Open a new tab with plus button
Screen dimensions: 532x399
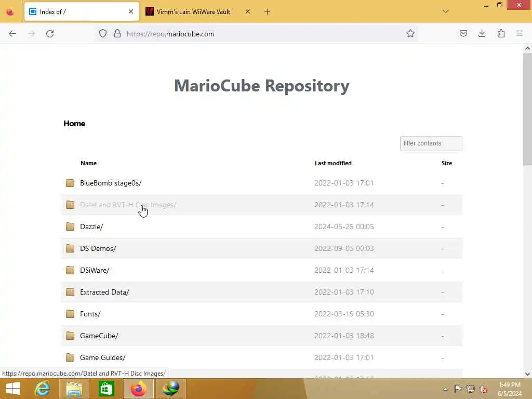(267, 12)
